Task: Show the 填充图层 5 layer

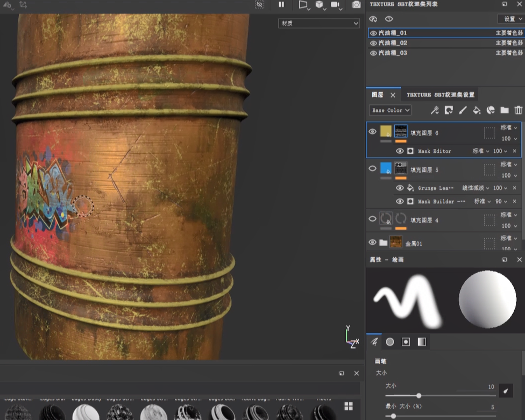Action: (372, 169)
